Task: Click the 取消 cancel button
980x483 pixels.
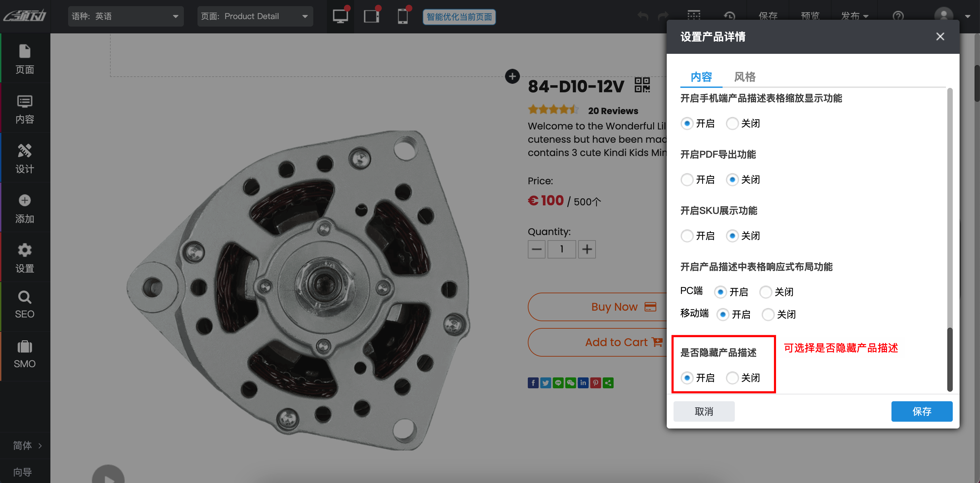Action: click(x=704, y=411)
